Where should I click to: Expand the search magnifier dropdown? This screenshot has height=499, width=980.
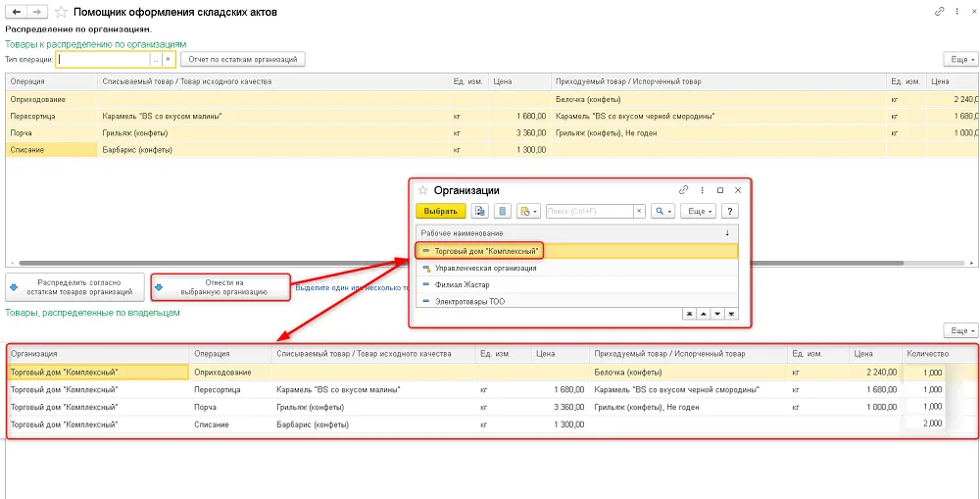(662, 212)
